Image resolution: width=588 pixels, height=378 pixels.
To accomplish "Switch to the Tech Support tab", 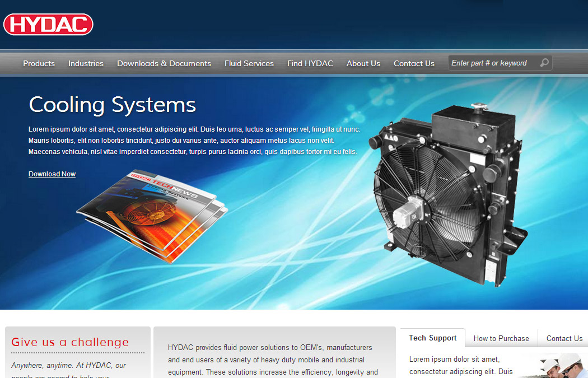I will click(432, 338).
